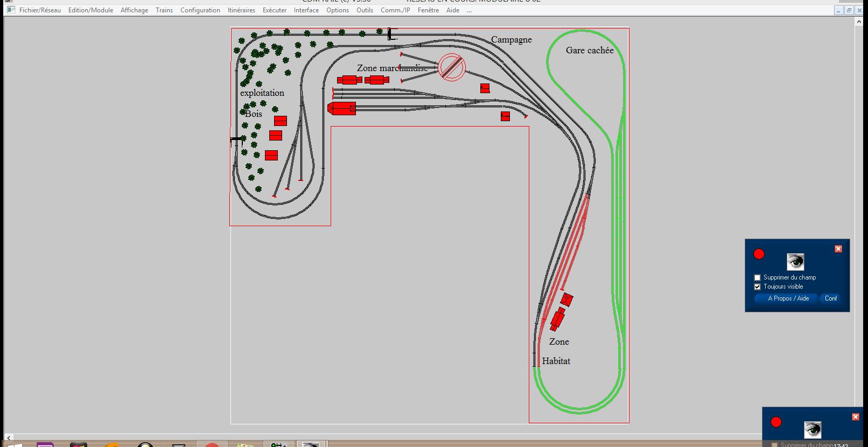Select the Gare cachée text label

click(590, 50)
